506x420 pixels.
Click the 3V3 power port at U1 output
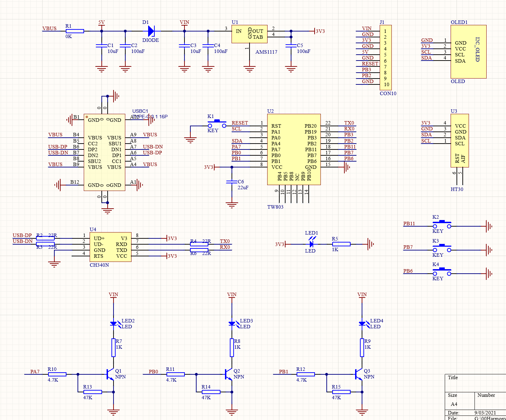coord(319,31)
